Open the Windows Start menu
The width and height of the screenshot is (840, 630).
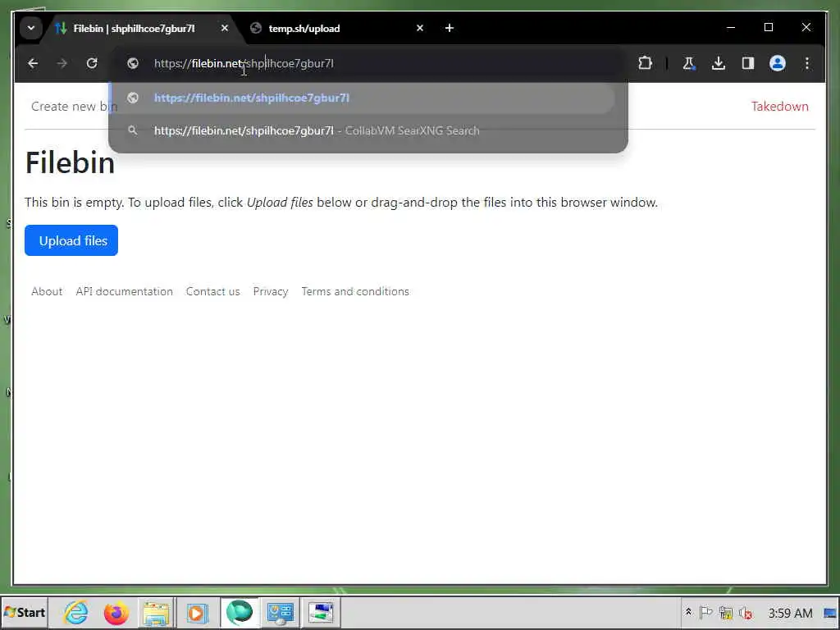pos(25,612)
